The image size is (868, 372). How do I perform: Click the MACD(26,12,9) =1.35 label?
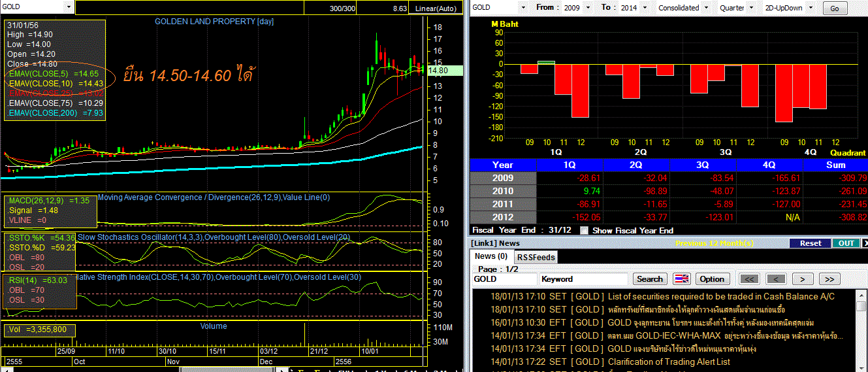[48, 201]
